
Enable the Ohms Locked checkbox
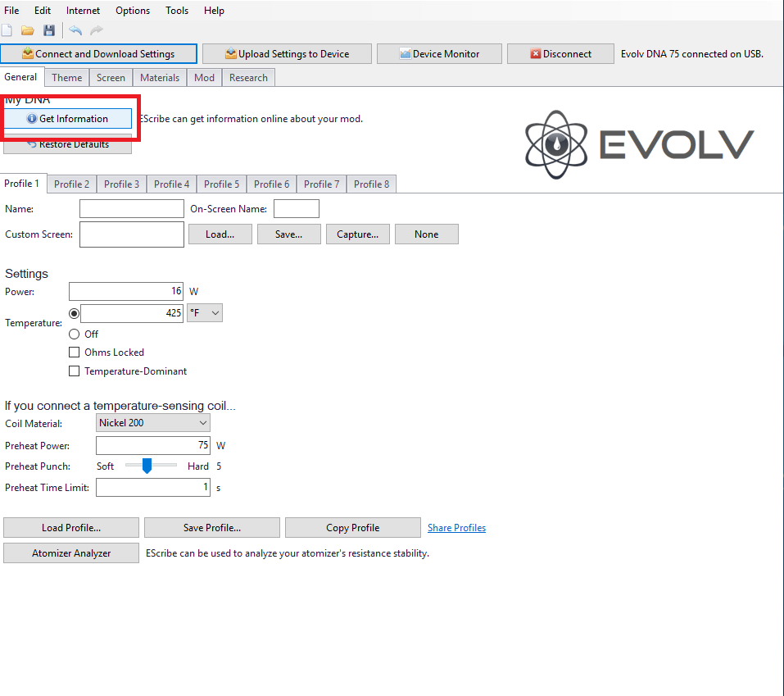[75, 353]
